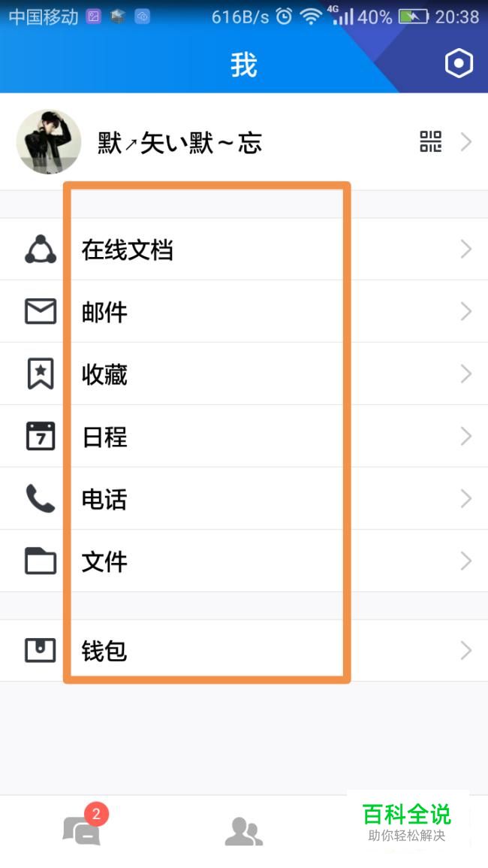Open the 邮件 menu entry

pyautogui.click(x=104, y=312)
